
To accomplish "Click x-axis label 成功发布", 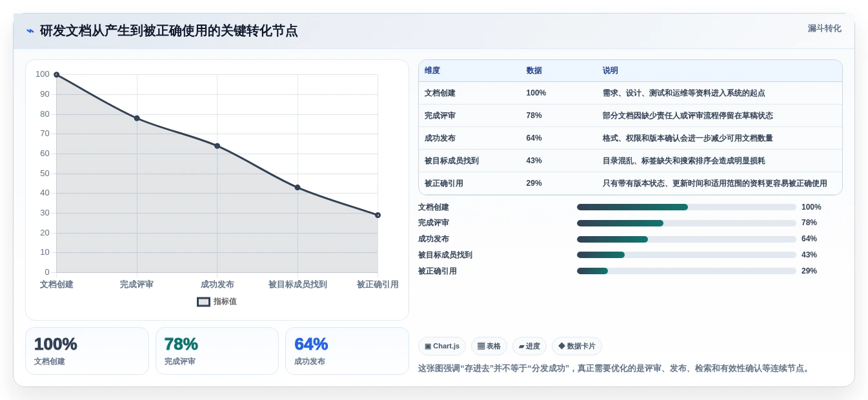I will click(217, 285).
